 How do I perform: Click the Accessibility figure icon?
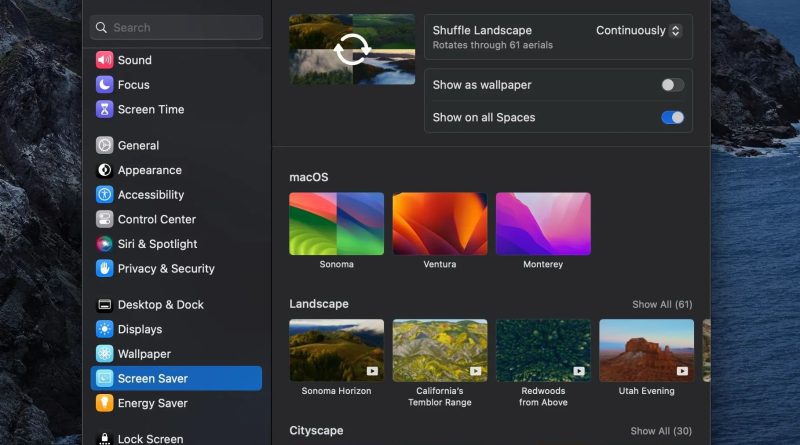[104, 194]
